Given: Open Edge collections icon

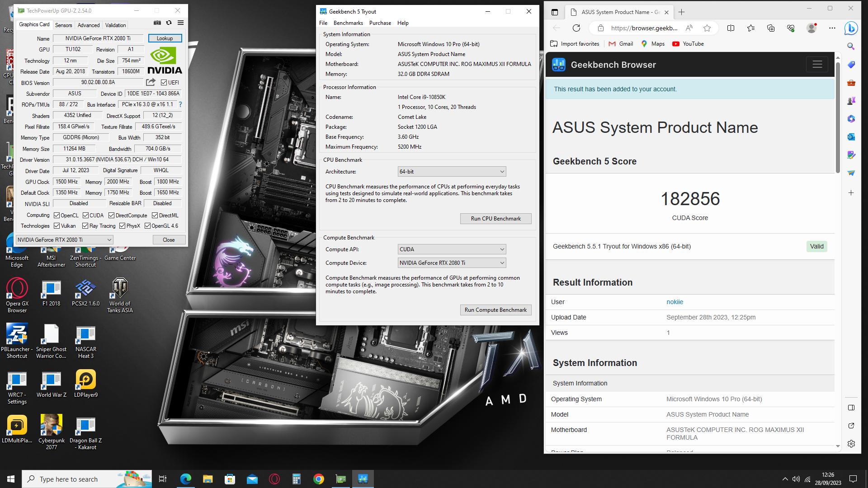Looking at the screenshot, I should pos(771,28).
